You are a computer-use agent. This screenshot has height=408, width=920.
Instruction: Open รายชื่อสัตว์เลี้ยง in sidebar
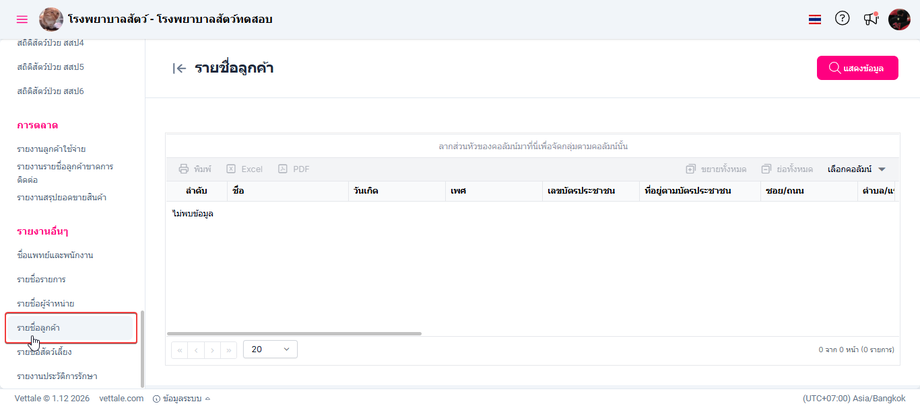(45, 352)
